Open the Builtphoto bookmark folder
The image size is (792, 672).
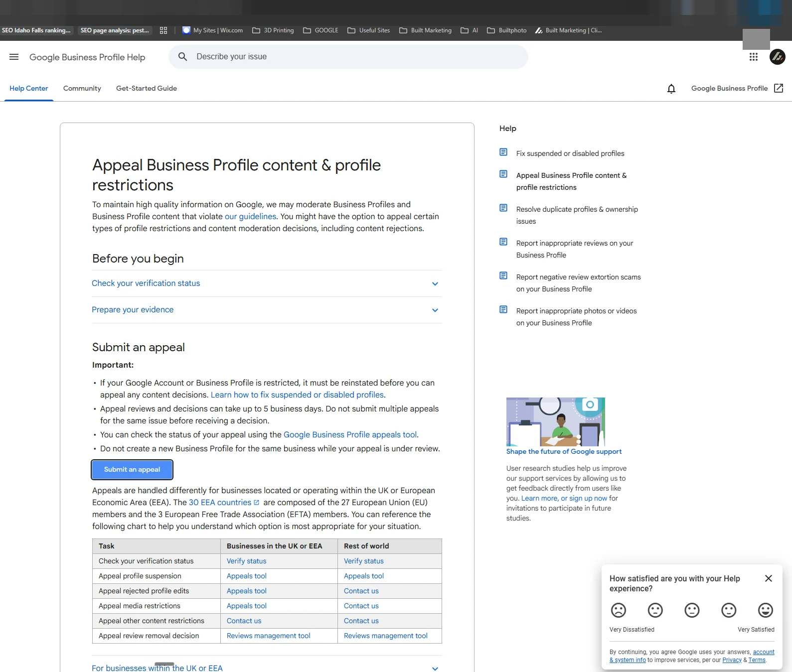pyautogui.click(x=507, y=30)
